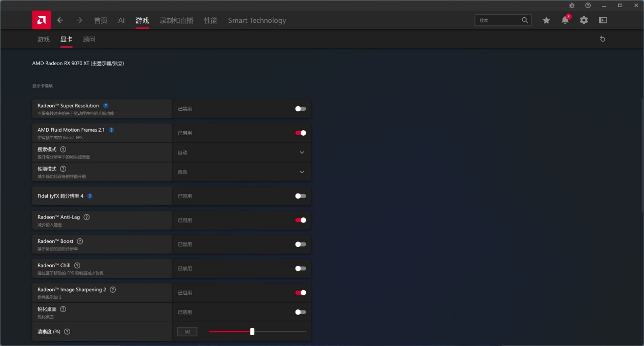Switch to the 游戏 sub-tab

point(44,39)
